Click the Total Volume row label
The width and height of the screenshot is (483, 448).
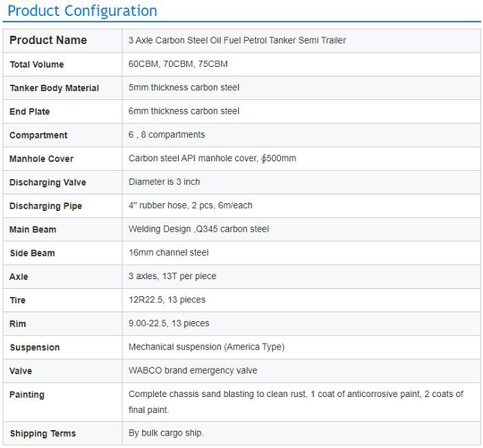click(37, 65)
